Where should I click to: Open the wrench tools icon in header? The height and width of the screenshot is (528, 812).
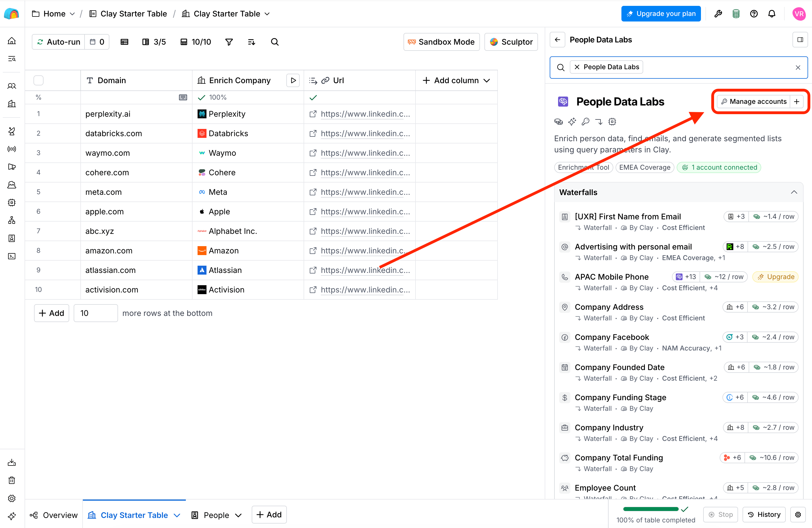point(718,14)
